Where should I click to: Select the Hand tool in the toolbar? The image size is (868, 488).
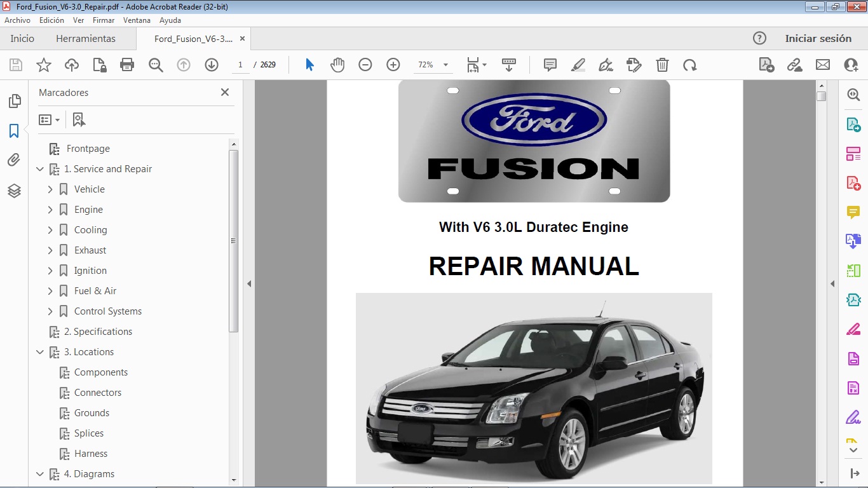pos(337,64)
